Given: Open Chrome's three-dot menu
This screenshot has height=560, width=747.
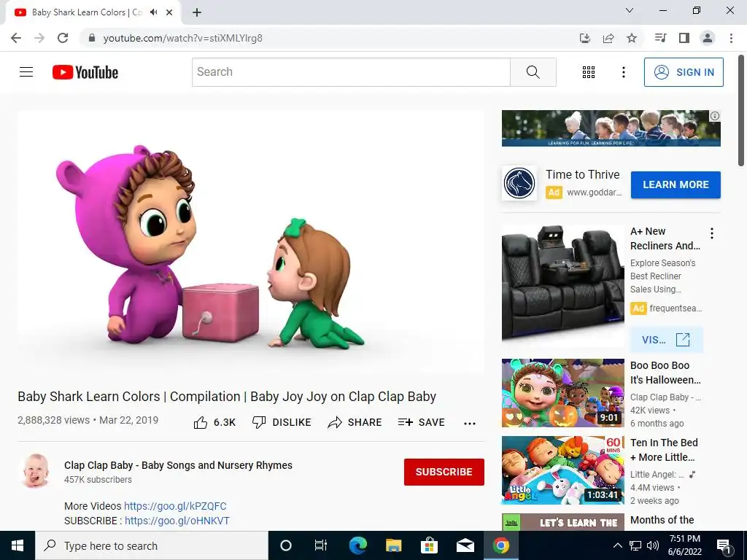Looking at the screenshot, I should pos(731,38).
